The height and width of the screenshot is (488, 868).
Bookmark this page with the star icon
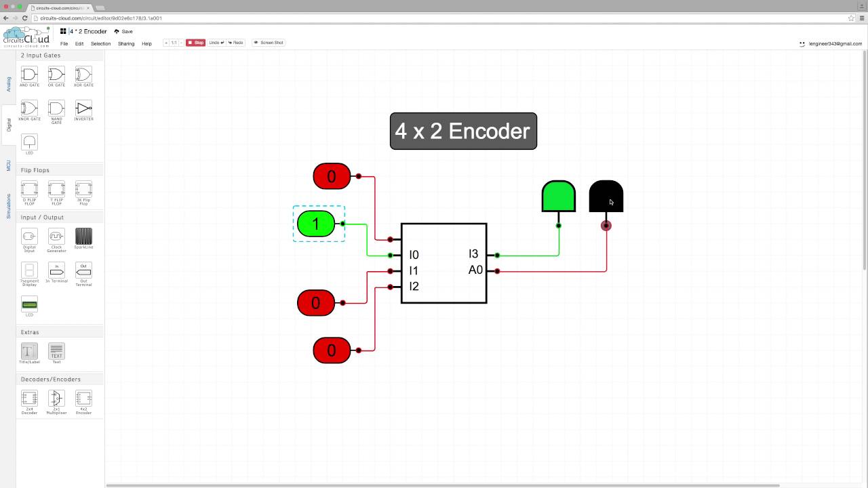[851, 18]
